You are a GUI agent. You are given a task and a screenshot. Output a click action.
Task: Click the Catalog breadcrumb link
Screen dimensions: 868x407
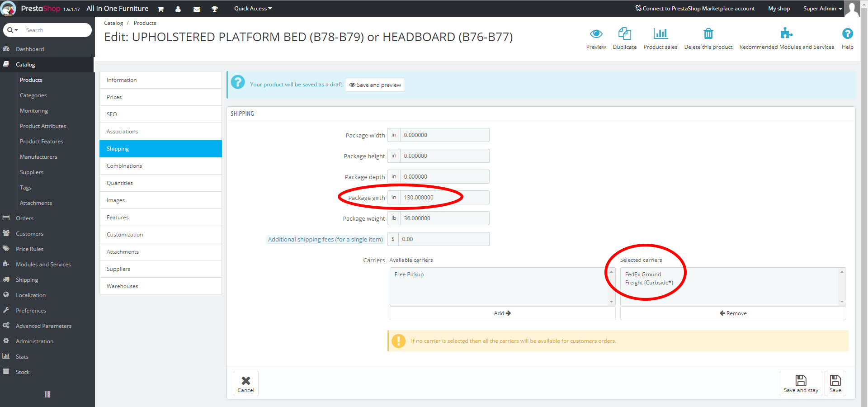[113, 23]
